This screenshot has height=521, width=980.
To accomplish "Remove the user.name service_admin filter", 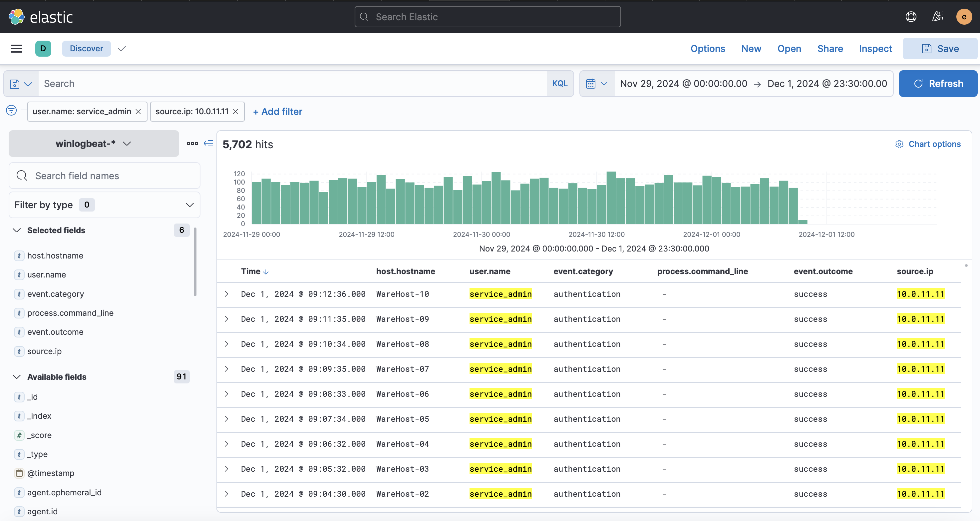I will 139,112.
